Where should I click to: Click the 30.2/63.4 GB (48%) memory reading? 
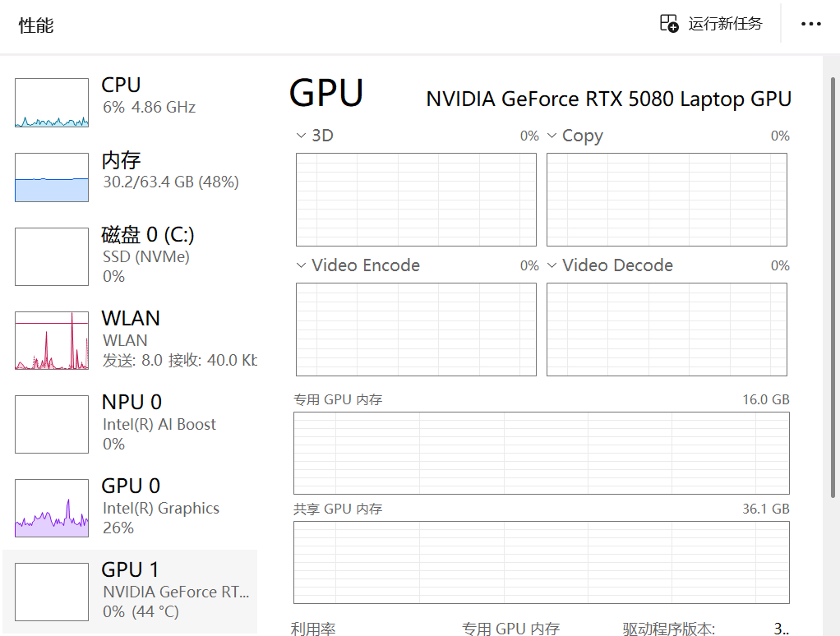click(x=170, y=182)
